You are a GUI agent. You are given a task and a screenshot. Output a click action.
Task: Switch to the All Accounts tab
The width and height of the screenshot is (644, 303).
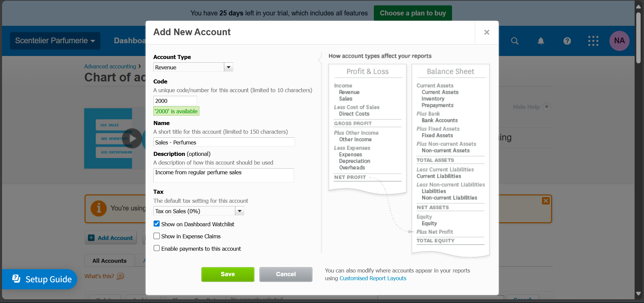109,261
